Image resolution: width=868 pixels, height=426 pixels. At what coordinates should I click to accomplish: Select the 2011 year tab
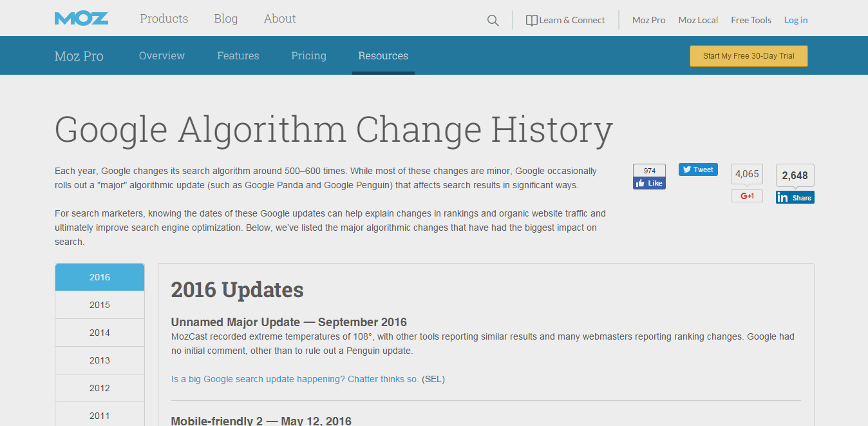click(100, 414)
